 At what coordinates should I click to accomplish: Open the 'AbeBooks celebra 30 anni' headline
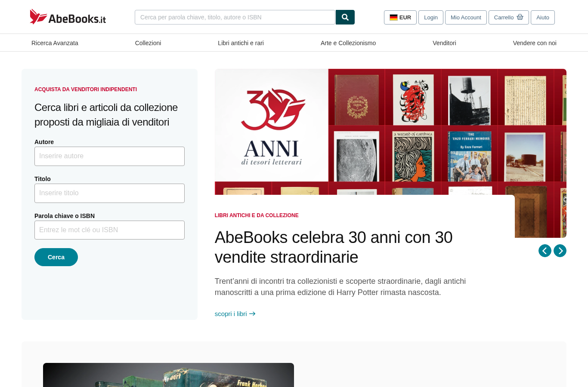334,247
